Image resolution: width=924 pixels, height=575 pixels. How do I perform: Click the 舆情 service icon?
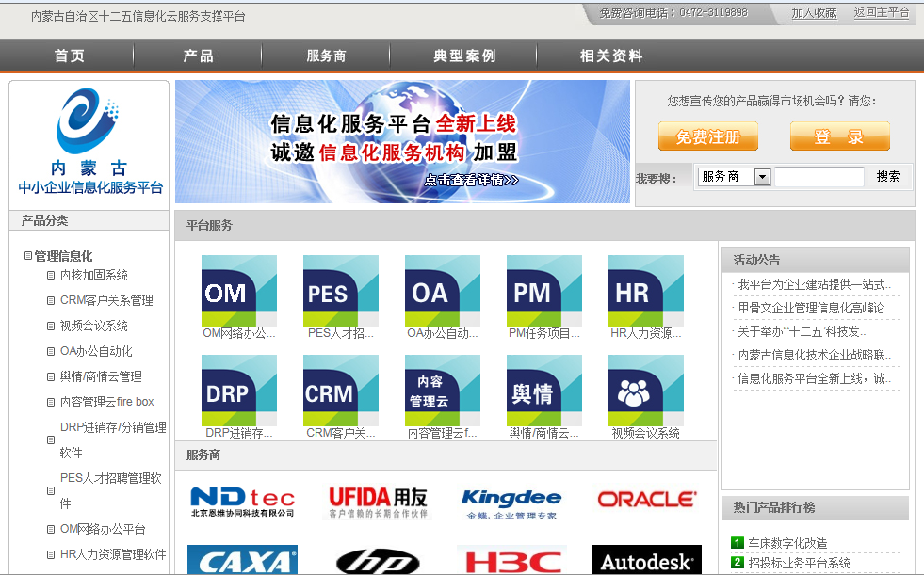544,391
